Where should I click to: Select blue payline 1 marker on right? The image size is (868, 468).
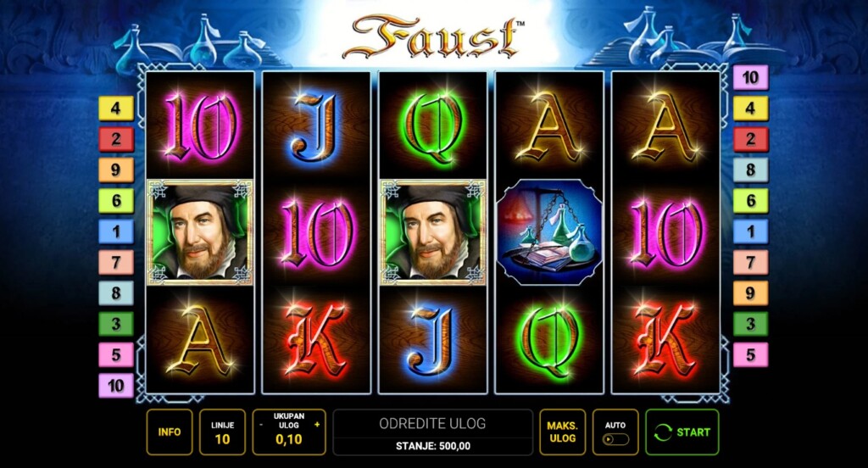[x=751, y=231]
